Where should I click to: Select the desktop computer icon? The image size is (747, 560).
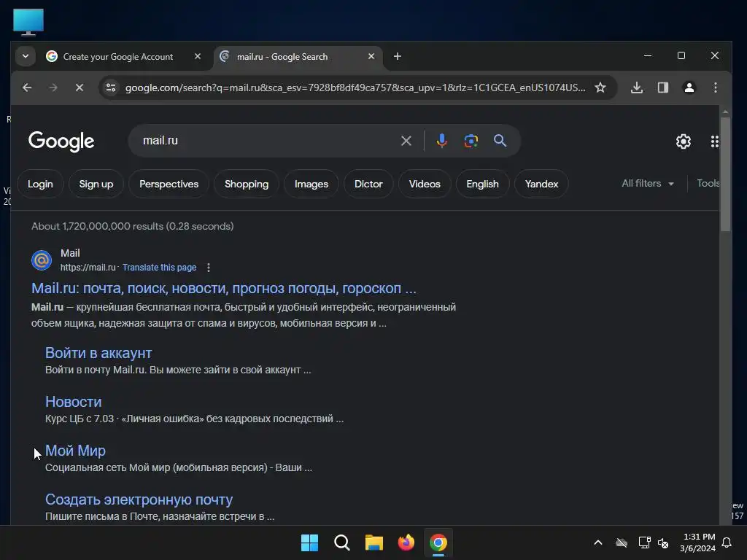coord(28,22)
